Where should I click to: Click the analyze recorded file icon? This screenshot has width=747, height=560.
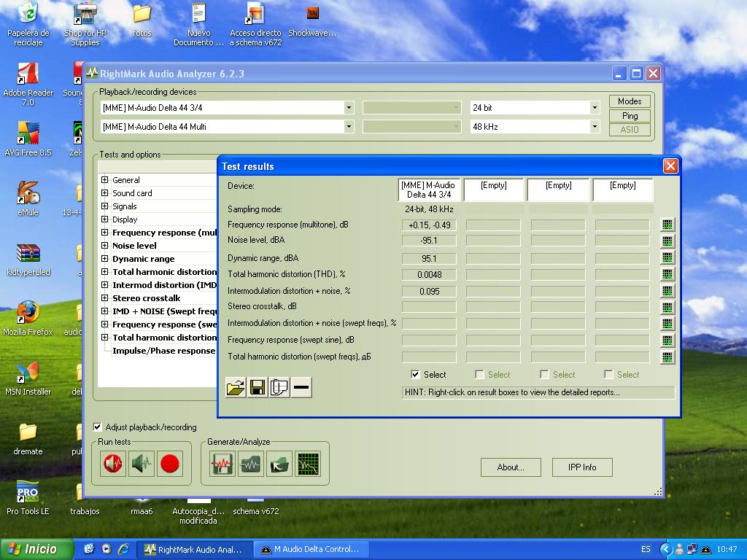point(279,462)
